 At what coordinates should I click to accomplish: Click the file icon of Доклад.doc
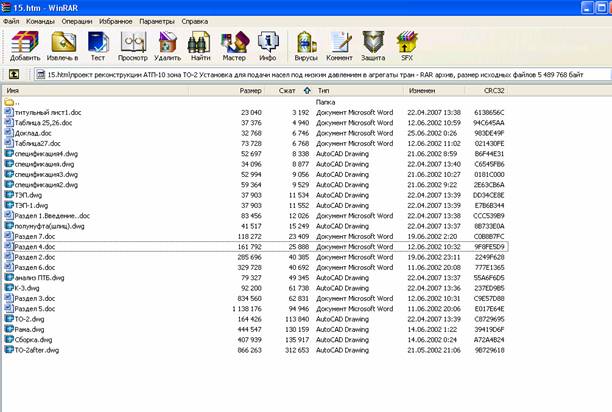tap(9, 133)
